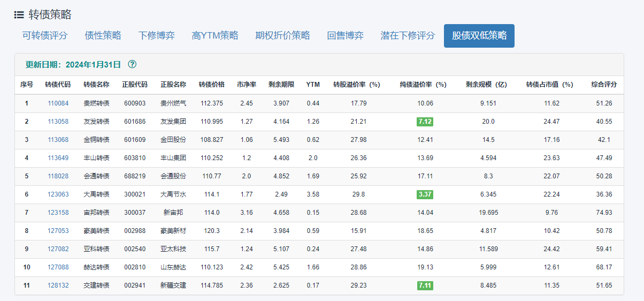The width and height of the screenshot is (644, 301).
Task: Go to the 高YTM策略 tab
Action: point(215,36)
